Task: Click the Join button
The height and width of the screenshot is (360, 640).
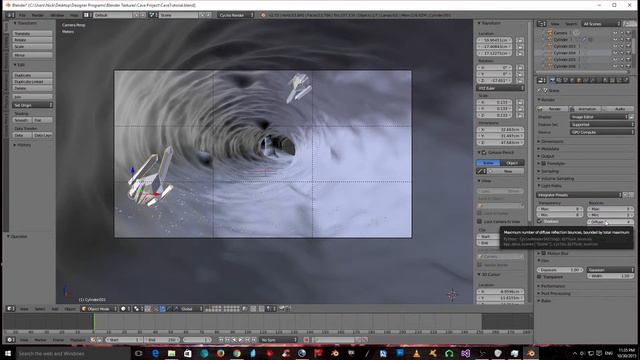Action: coord(32,97)
